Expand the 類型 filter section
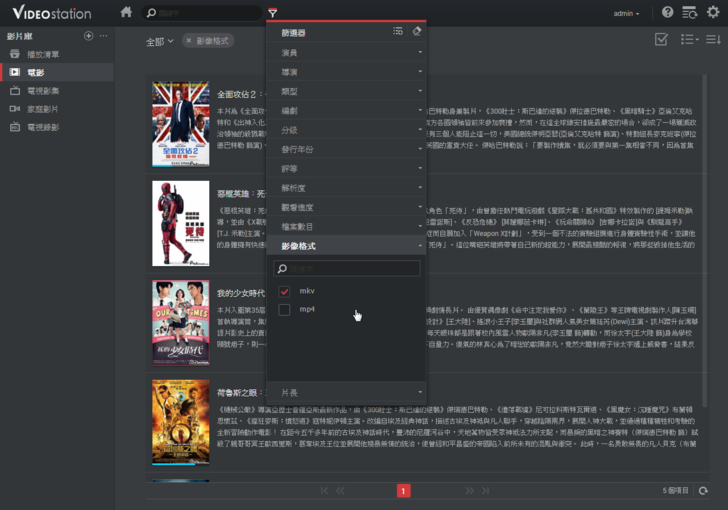Viewport: 728px width, 510px height. [x=346, y=91]
